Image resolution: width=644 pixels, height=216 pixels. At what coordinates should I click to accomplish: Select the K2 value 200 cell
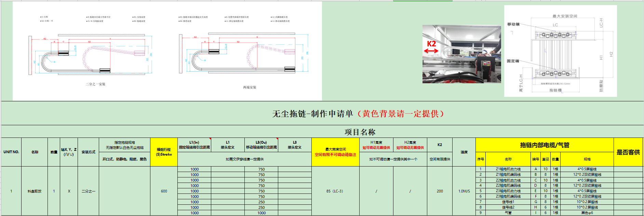tap(440, 191)
